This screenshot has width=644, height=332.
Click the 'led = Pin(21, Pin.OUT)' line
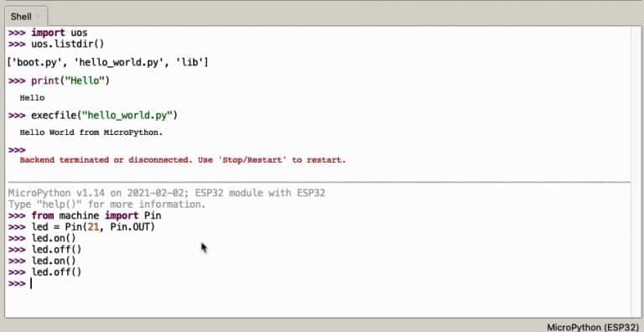[x=93, y=227]
